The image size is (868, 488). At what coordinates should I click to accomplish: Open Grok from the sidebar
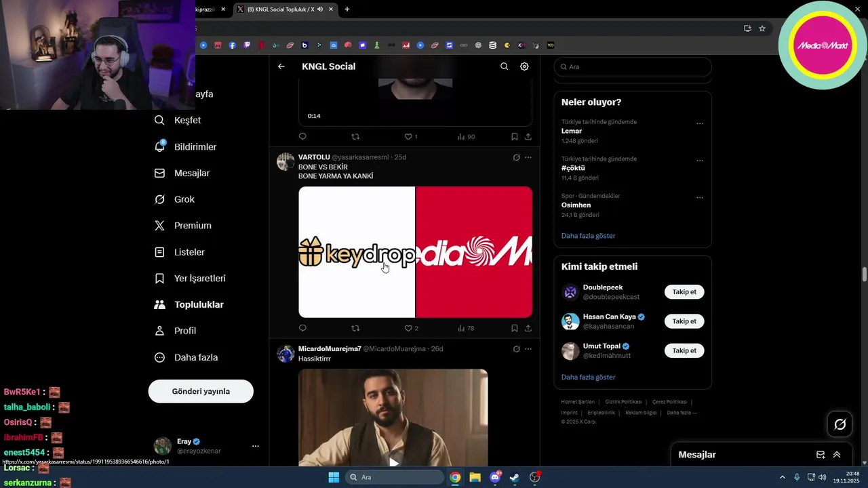point(174,199)
